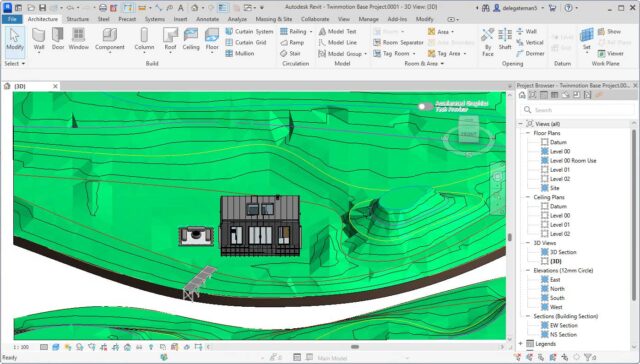Collapse the Views (all) tree node
The width and height of the screenshot is (640, 364).
coord(520,124)
